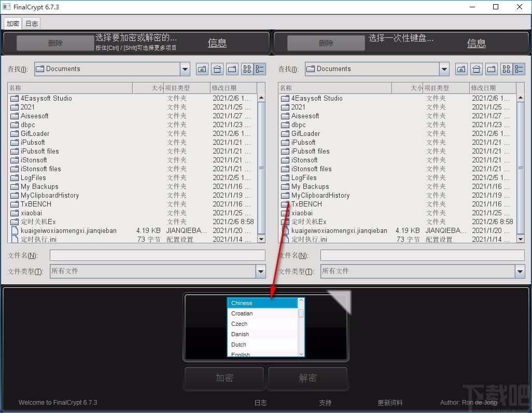The width and height of the screenshot is (532, 413).
Task: Click the 解密 decrypt button at bottom
Action: click(x=307, y=378)
